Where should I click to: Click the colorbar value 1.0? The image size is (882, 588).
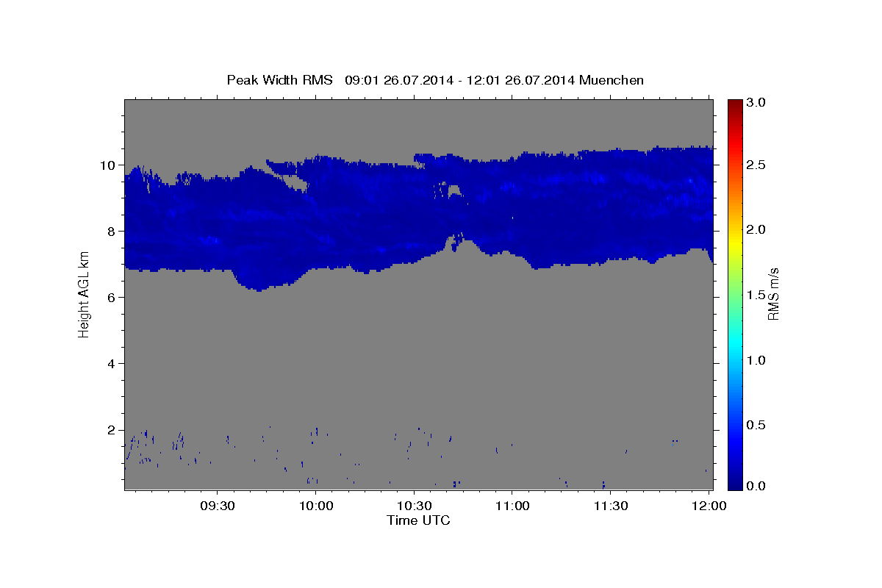pyautogui.click(x=756, y=360)
